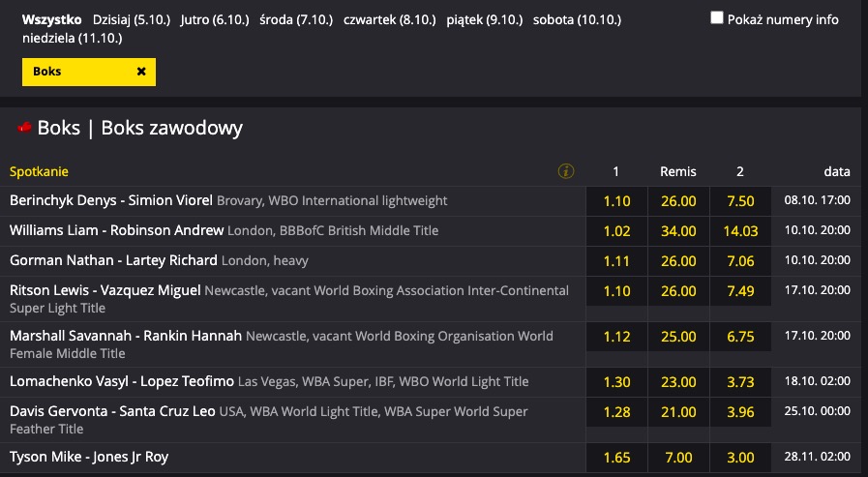Click the Boks yellow filter tag
This screenshot has height=477, width=868.
tap(89, 72)
